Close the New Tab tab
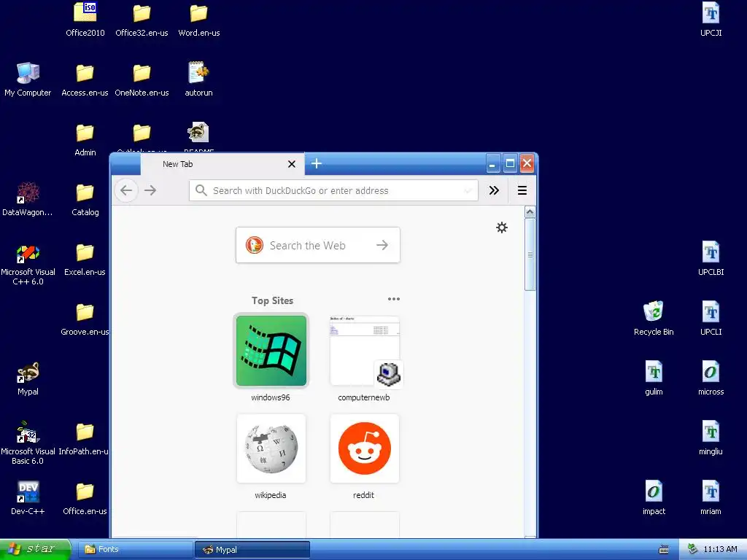The height and width of the screenshot is (560, 747). click(x=292, y=164)
